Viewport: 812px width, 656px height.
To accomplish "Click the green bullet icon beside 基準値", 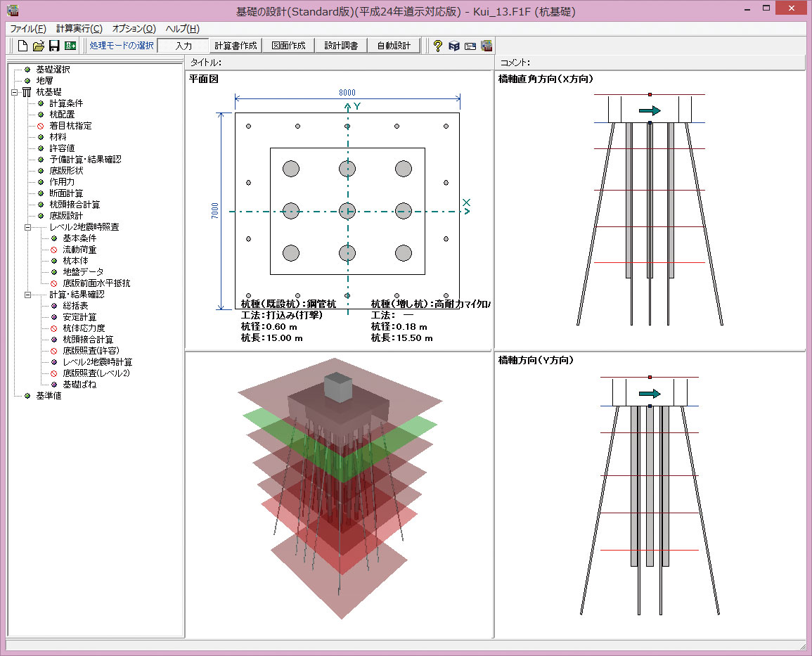I will tap(27, 396).
